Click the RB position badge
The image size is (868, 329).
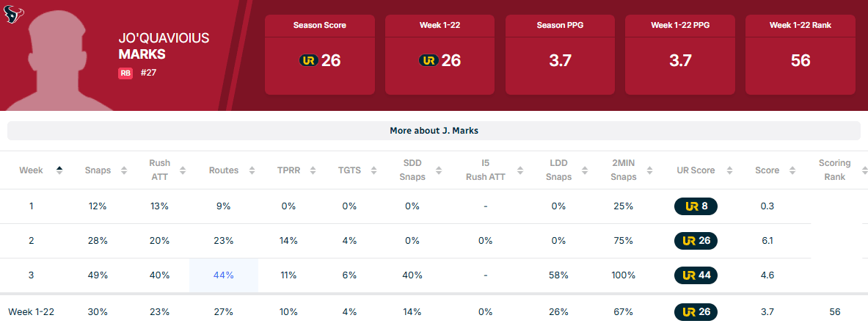point(125,73)
